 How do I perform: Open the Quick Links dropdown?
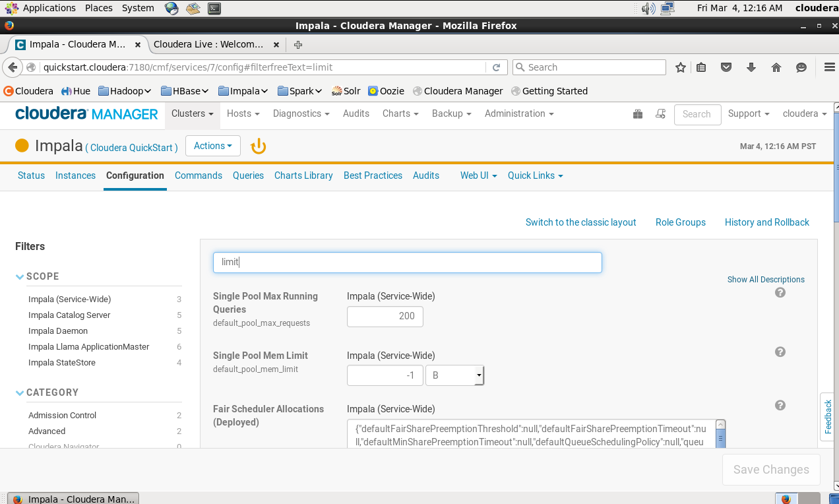535,175
